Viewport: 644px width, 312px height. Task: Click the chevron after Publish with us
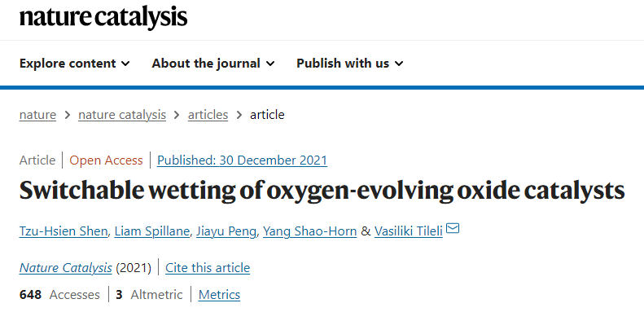point(399,64)
